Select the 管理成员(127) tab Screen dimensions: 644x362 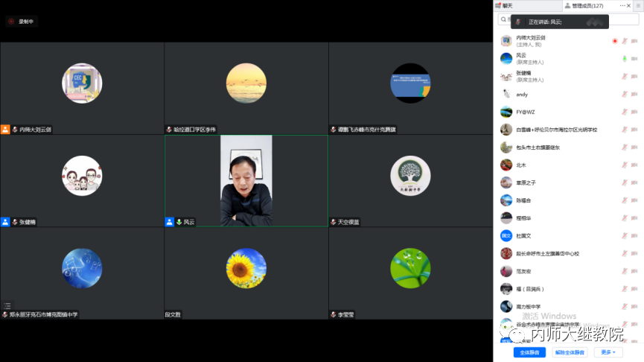(584, 5)
